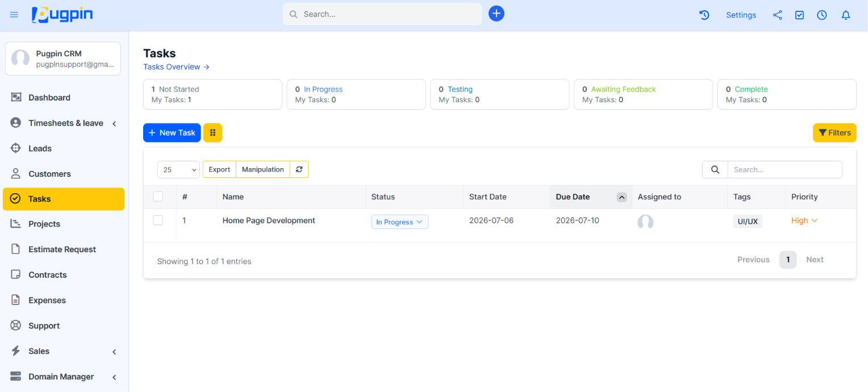Click the table search magnifier icon
This screenshot has width=868, height=392.
coord(715,169)
